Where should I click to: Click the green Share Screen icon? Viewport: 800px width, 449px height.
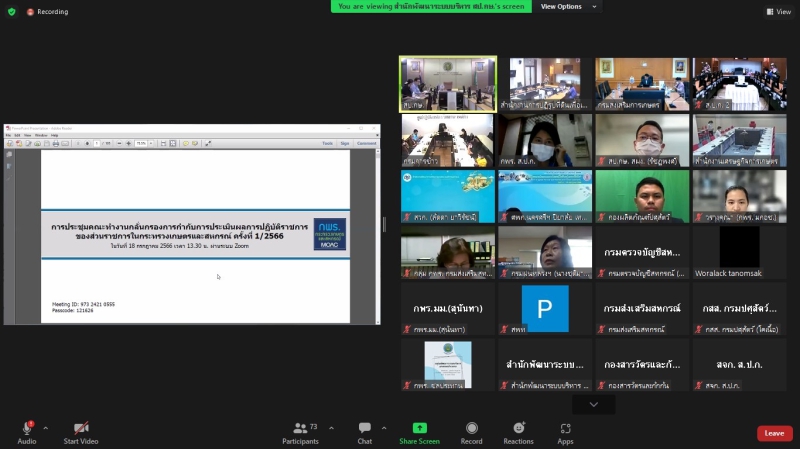pos(419,429)
